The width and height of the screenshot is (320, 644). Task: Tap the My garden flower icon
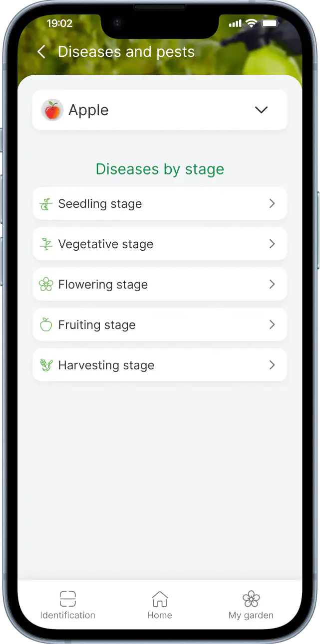pyautogui.click(x=251, y=598)
